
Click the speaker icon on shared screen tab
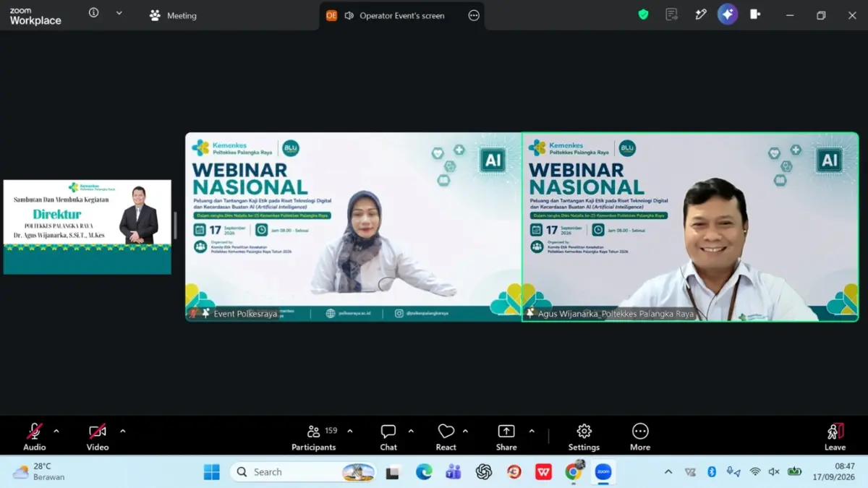pos(349,15)
